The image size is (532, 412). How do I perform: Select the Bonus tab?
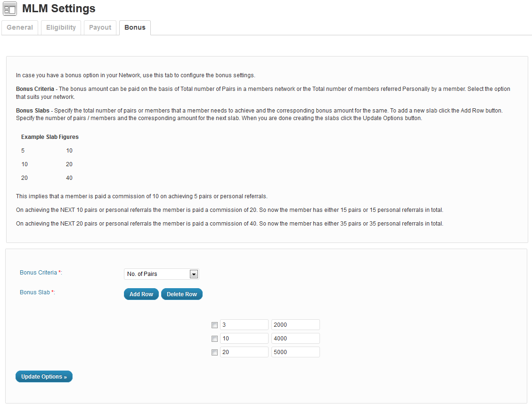click(x=135, y=27)
